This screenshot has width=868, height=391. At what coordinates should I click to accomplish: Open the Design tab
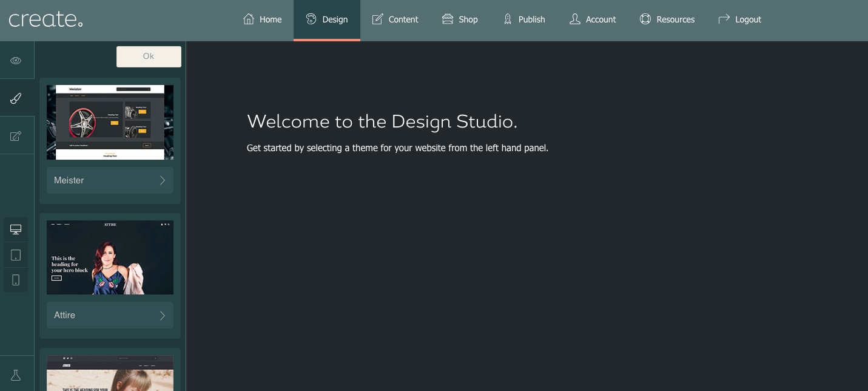327,19
